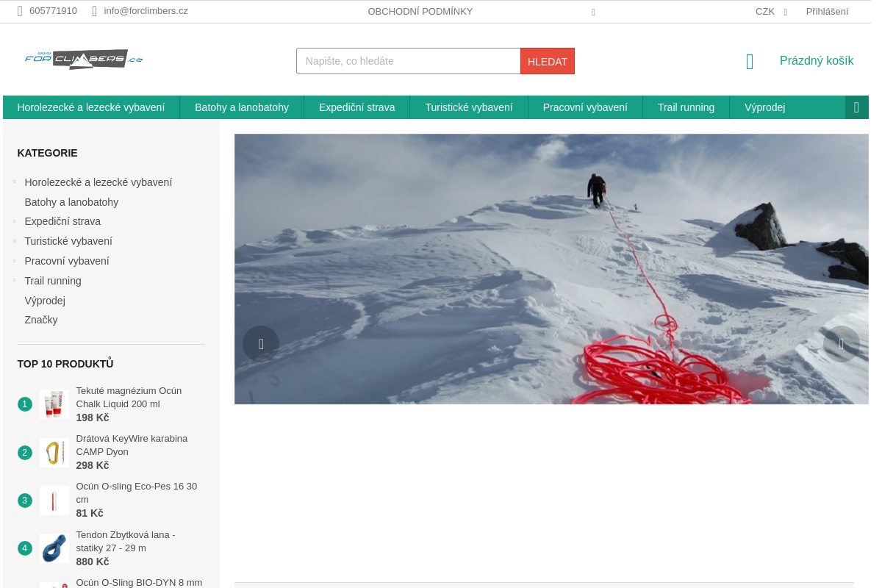Open the shopping cart icon
882x588 pixels.
[x=749, y=62]
